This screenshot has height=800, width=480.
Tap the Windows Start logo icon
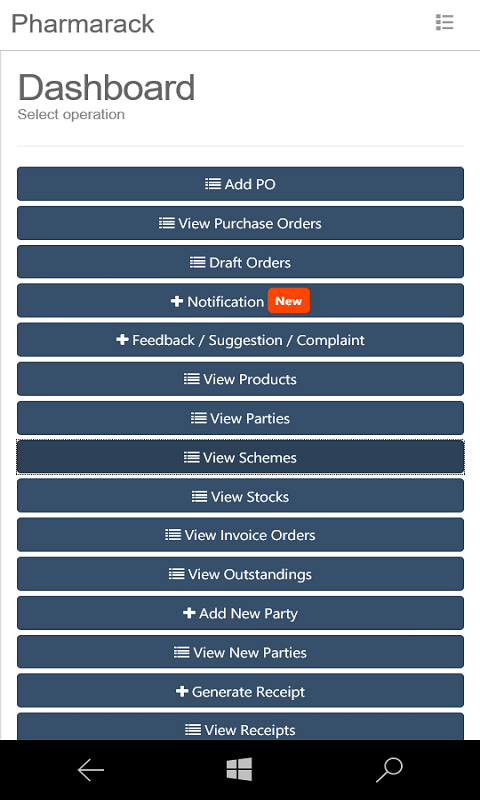[x=239, y=769]
